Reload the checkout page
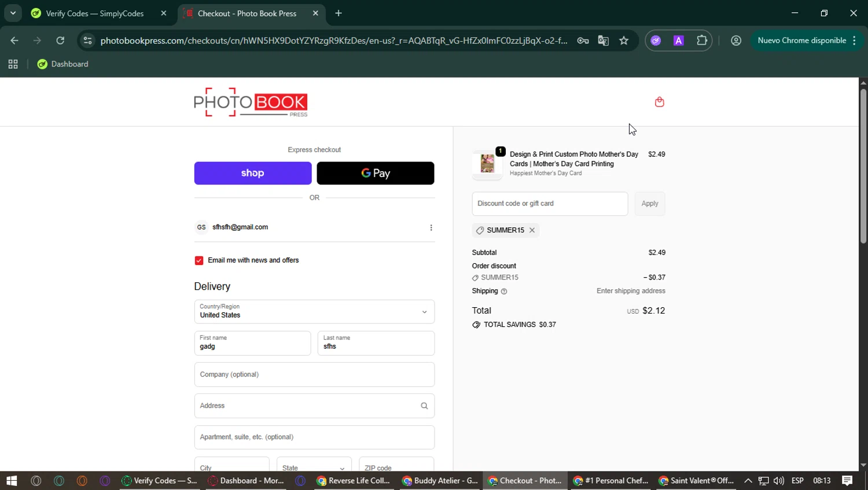 pyautogui.click(x=60, y=40)
